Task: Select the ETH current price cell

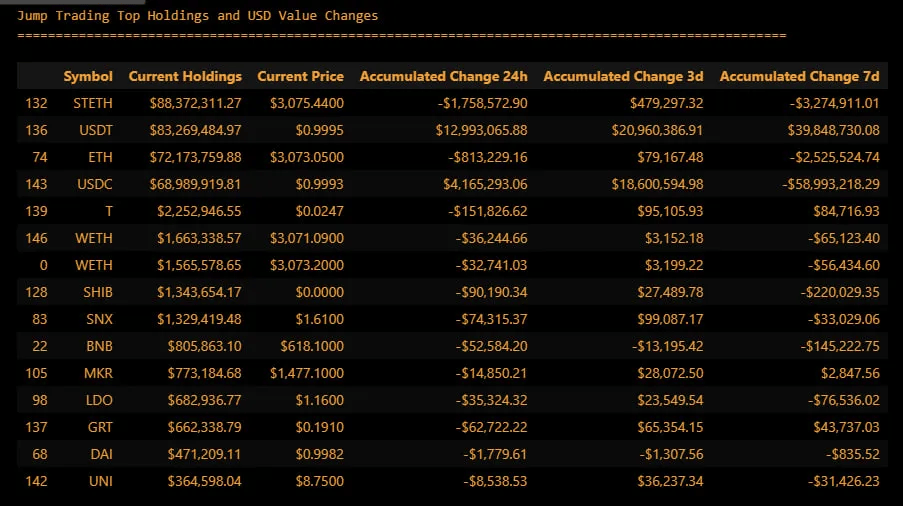Action: [307, 157]
